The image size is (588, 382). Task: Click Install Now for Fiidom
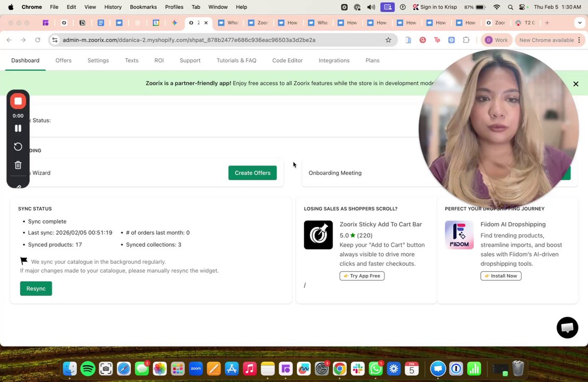pos(501,276)
